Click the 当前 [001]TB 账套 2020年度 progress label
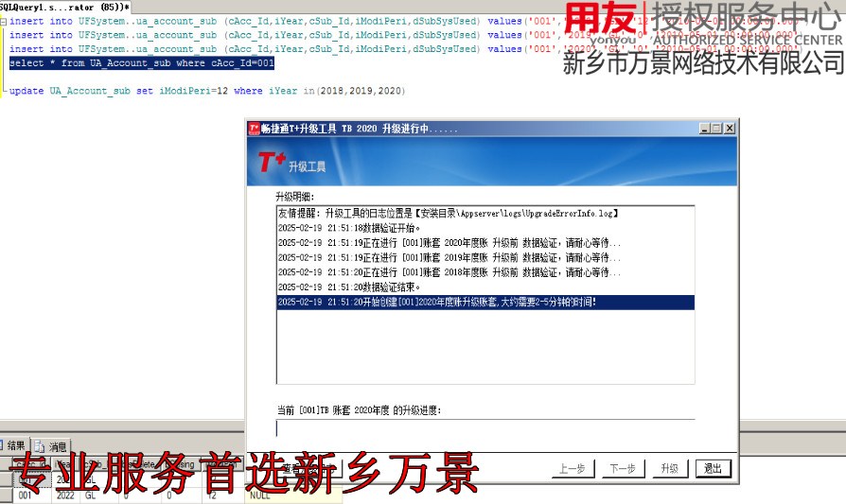Viewport: 846px width, 504px height. point(359,410)
